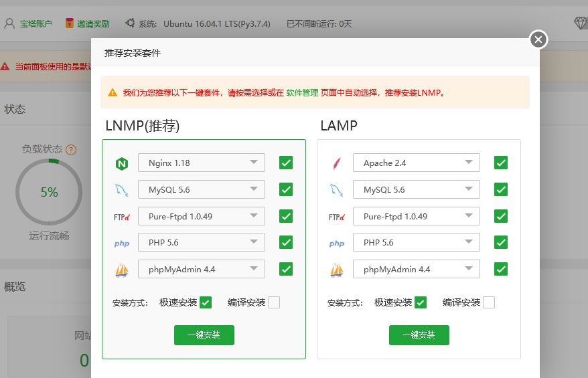Open 宝塔账户 link in top bar

pyautogui.click(x=36, y=23)
